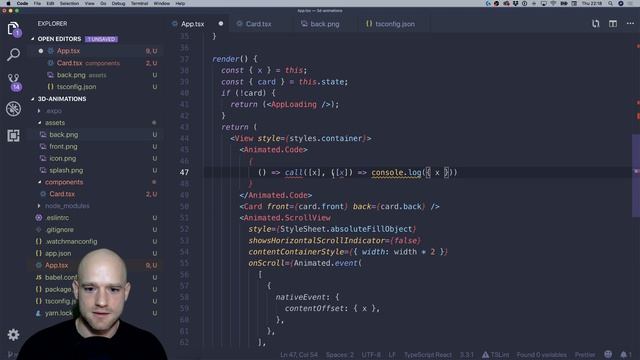Viewport: 640px width, 360px height.
Task: Click the Open Changes icon in editor toolbar
Action: tap(596, 24)
